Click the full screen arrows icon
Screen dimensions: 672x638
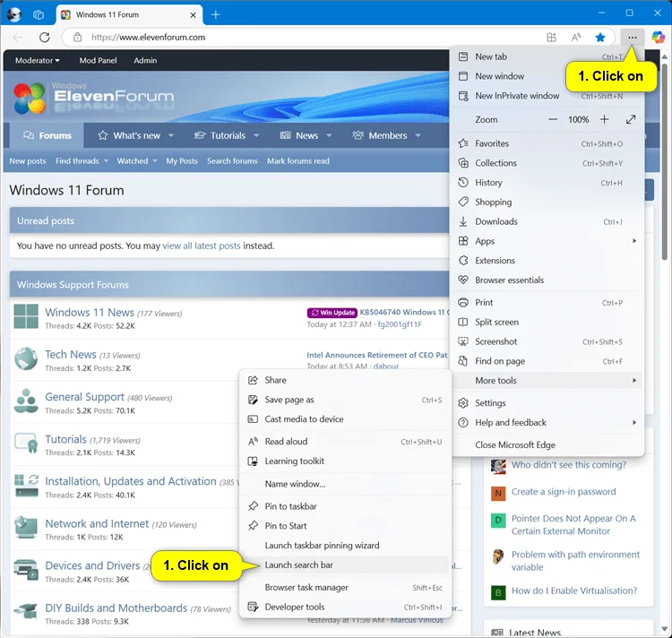coord(631,119)
